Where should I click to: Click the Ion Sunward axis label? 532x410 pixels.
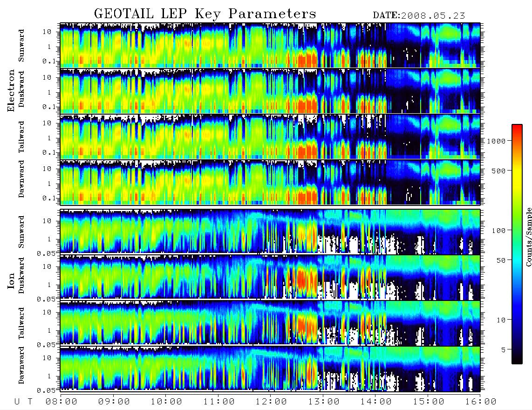21,232
